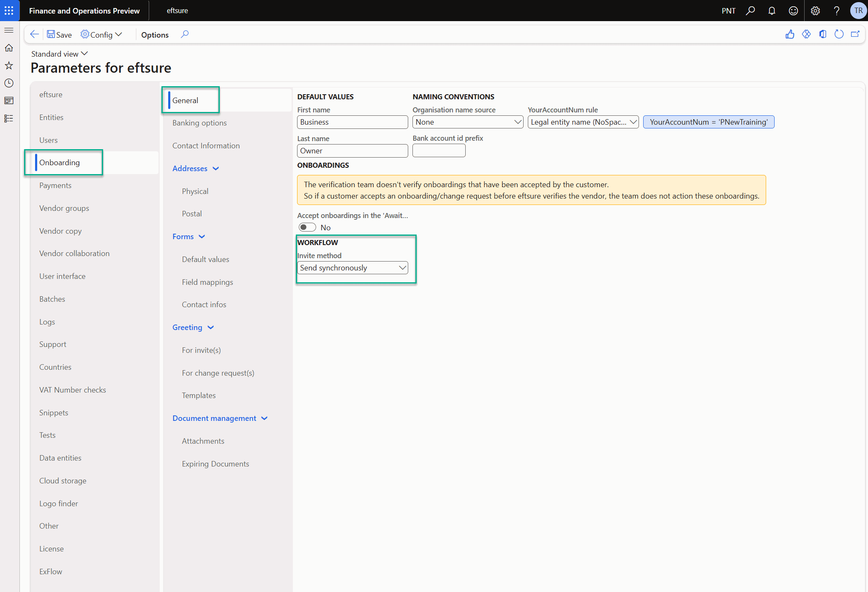The height and width of the screenshot is (592, 868).
Task: Select the Cloud storage tab
Action: coord(63,481)
